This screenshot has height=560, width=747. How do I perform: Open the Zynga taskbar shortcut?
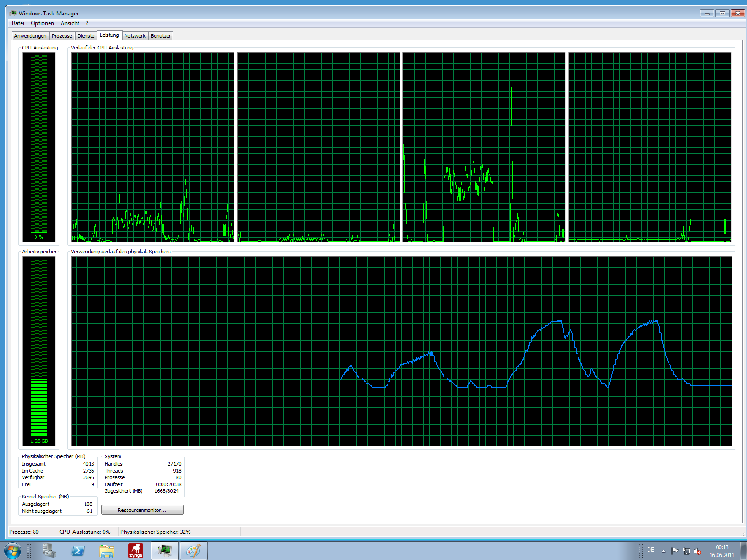[x=136, y=551]
